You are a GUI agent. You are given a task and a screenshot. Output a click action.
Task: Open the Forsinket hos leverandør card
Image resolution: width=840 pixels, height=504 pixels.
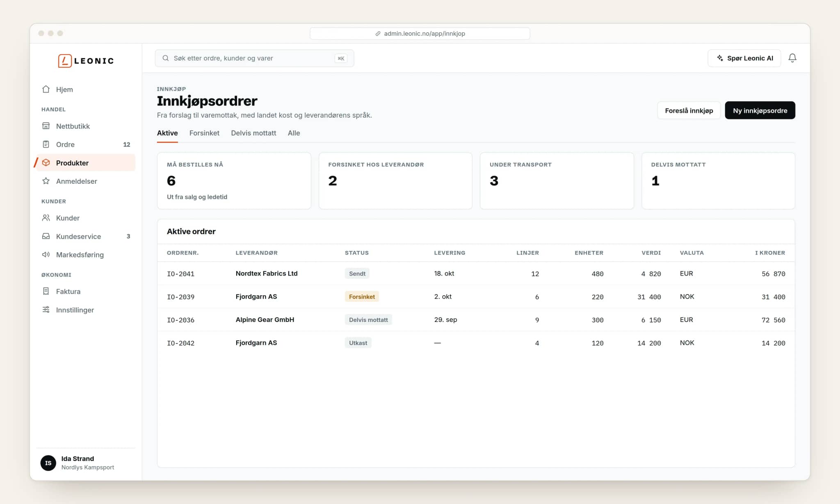[x=395, y=181]
